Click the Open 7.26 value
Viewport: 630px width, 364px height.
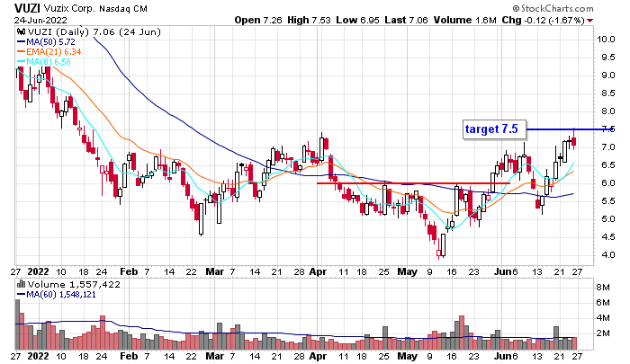click(x=258, y=20)
